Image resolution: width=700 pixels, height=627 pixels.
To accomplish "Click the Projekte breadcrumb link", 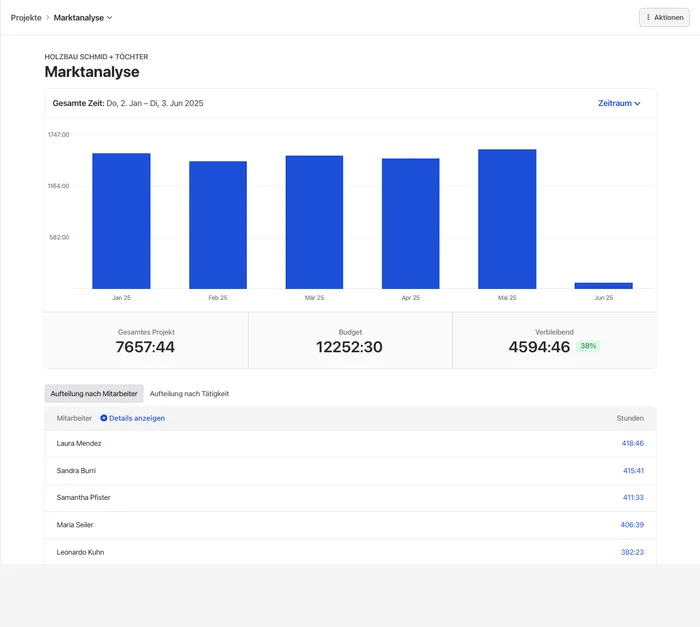I will pos(26,17).
